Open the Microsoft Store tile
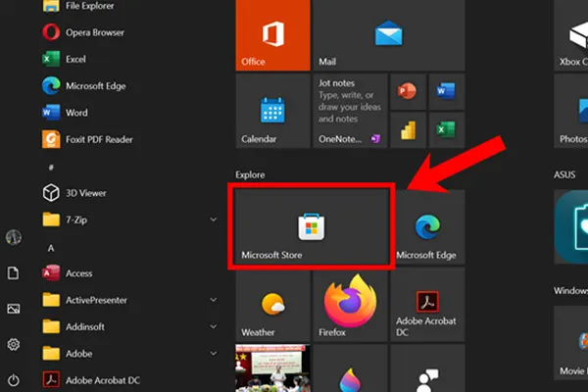 (x=312, y=226)
